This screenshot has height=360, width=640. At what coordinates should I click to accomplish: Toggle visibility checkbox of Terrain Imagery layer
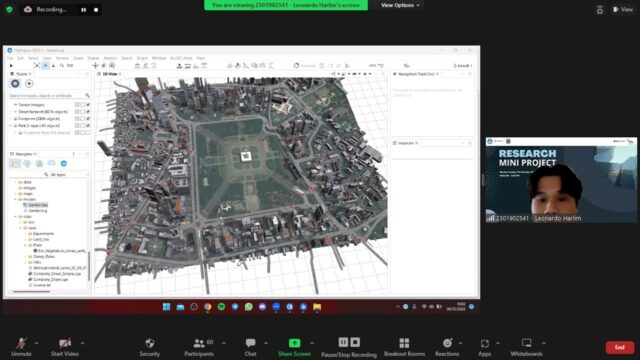click(x=88, y=105)
